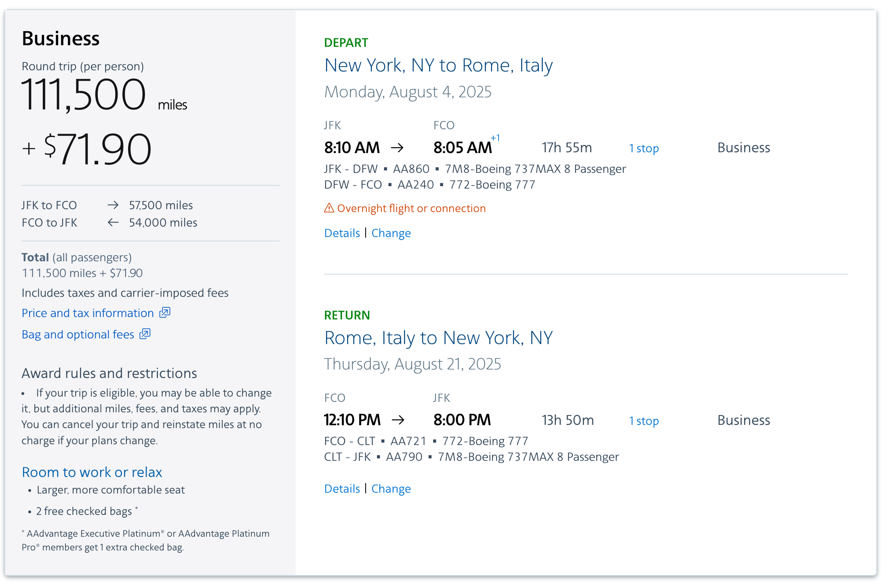
Task: Expand the 1 stop details for the return
Action: 643,420
